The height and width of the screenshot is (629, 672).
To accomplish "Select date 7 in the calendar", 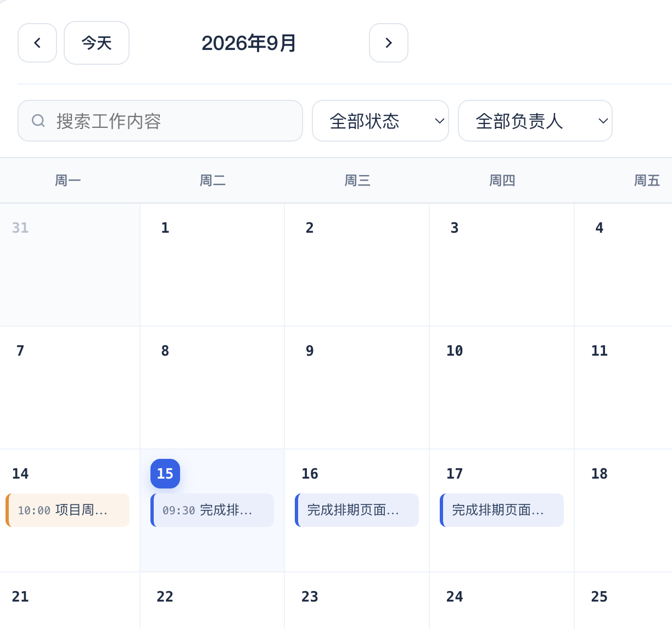I will pos(20,351).
